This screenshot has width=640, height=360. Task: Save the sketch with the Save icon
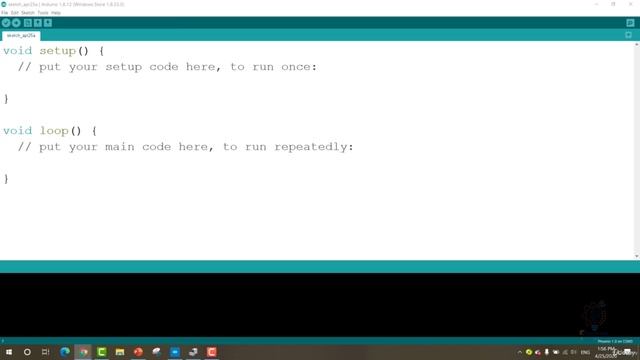coord(48,23)
